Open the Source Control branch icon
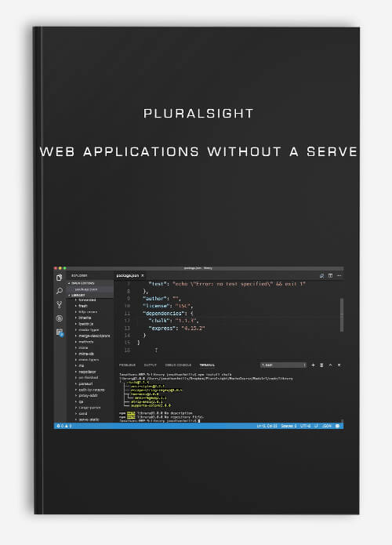 [60, 305]
